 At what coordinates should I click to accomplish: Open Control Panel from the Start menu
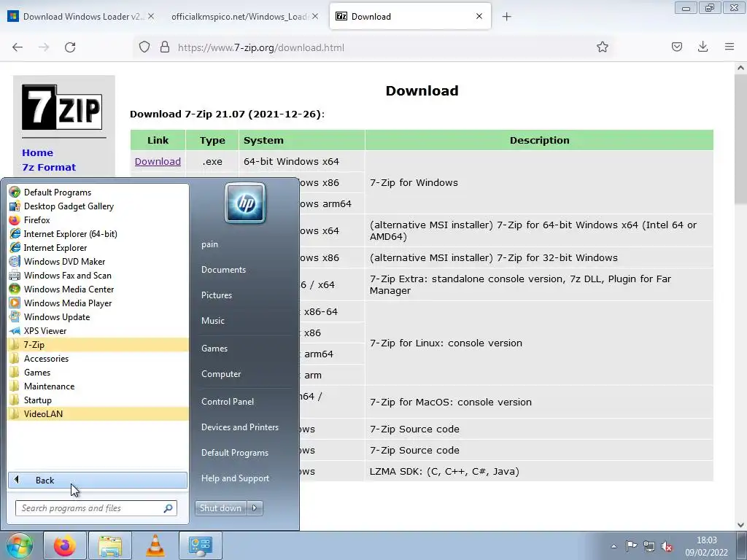tap(228, 402)
